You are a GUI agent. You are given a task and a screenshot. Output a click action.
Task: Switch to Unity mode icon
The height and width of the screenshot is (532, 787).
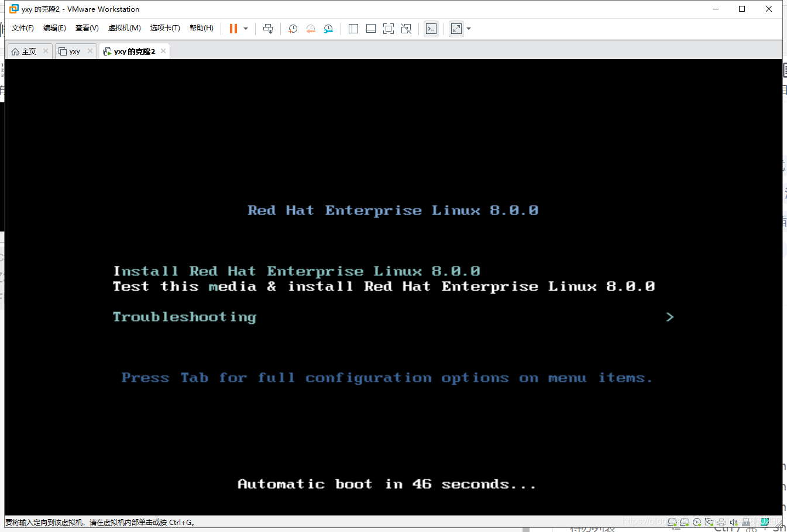406,29
